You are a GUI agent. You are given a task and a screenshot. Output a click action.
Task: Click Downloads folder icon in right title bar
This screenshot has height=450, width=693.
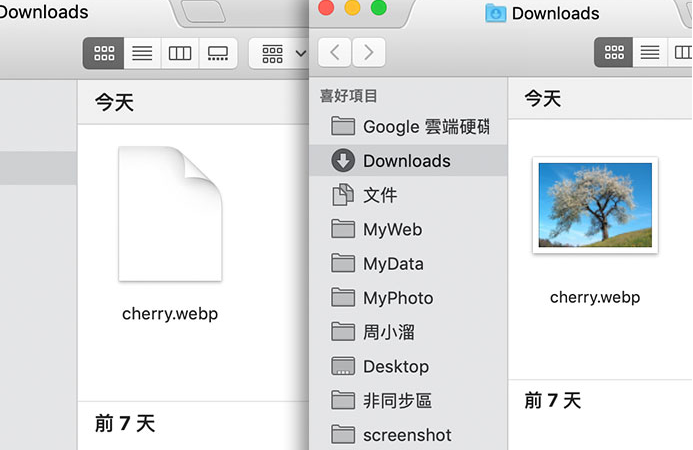click(x=495, y=13)
